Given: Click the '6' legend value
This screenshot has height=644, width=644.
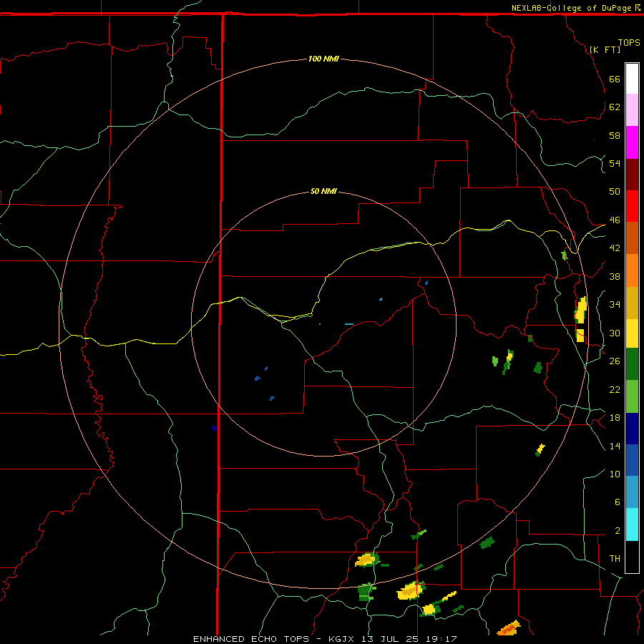Looking at the screenshot, I should (x=617, y=502).
